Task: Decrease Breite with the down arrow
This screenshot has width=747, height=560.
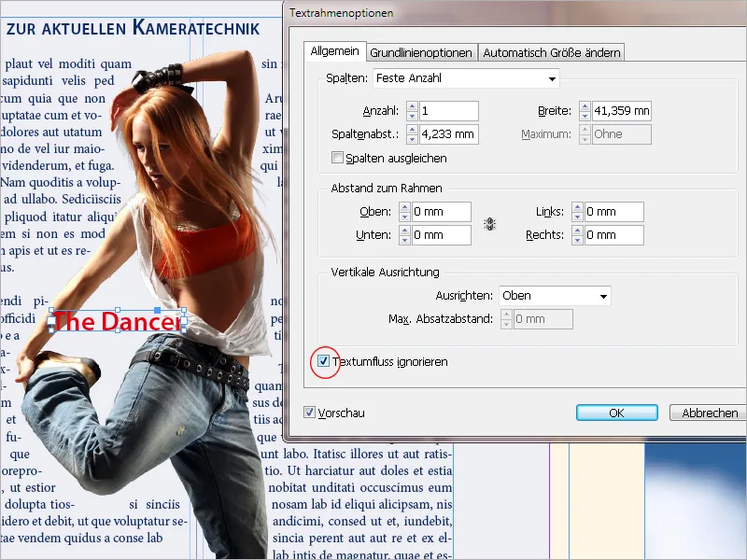Action: click(585, 116)
